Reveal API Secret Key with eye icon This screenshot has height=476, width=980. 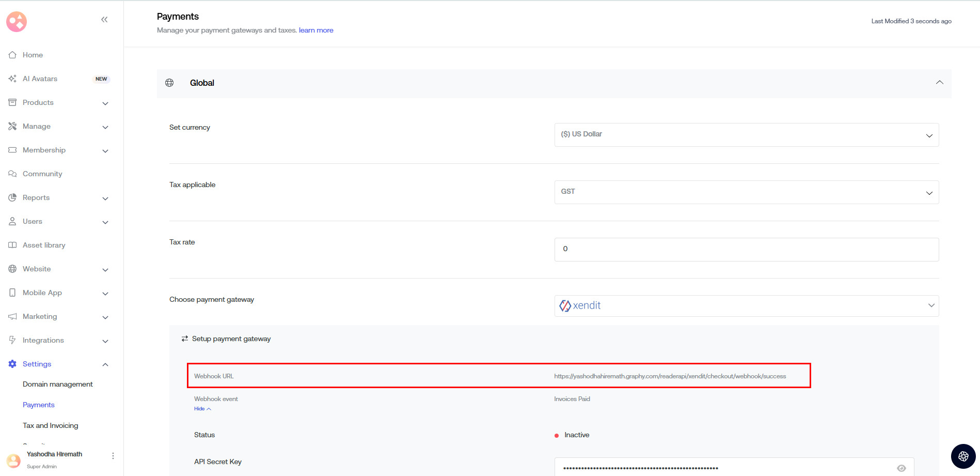tap(901, 468)
